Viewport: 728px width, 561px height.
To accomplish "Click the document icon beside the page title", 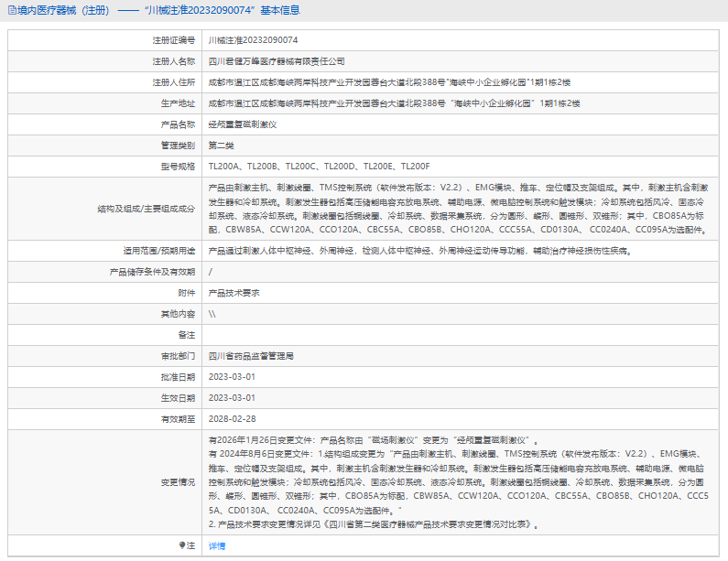I will (x=13, y=10).
